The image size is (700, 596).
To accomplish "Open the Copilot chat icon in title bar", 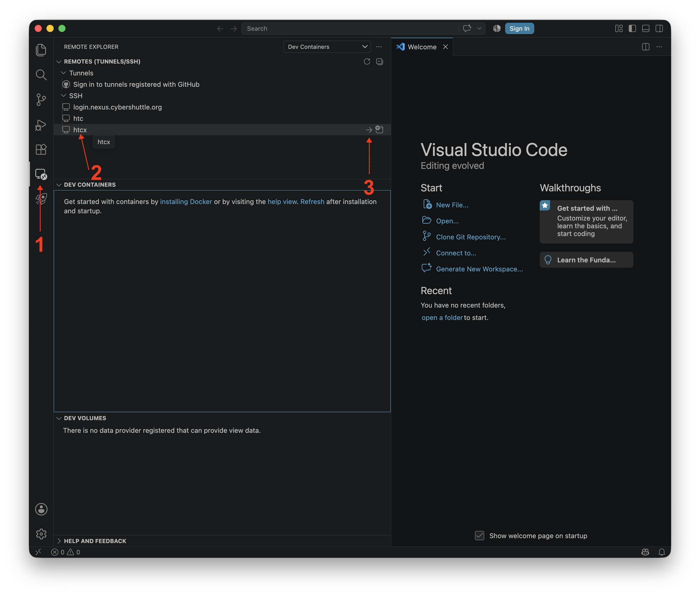I will (467, 28).
